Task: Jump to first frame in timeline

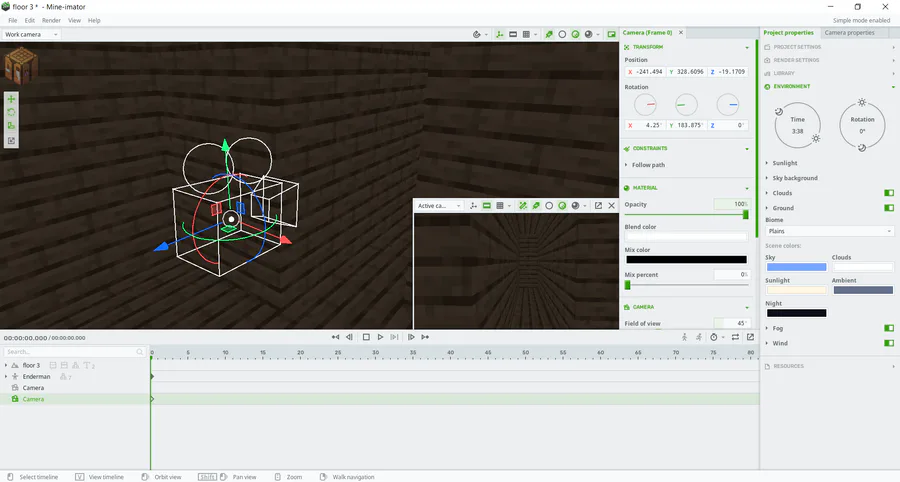Action: tap(335, 337)
